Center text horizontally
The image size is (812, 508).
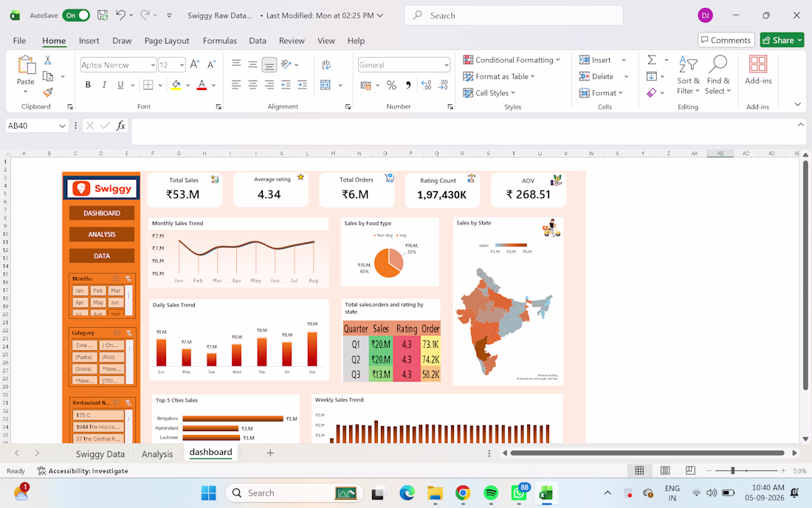pos(252,84)
